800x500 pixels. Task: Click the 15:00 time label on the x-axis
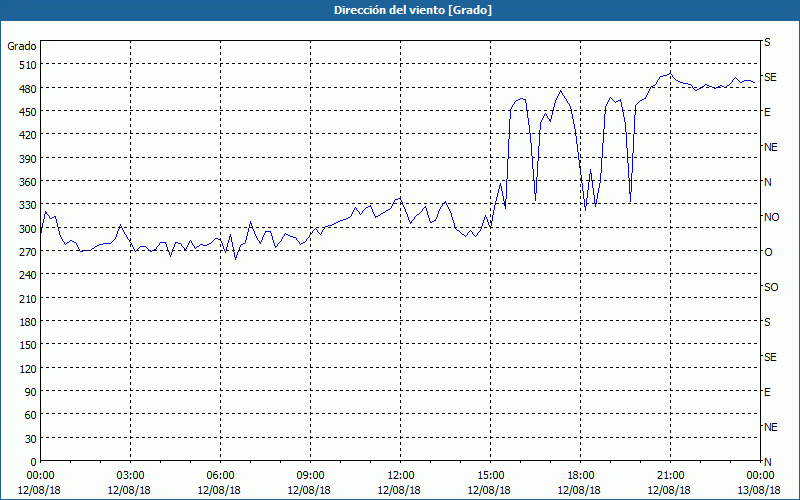click(490, 476)
